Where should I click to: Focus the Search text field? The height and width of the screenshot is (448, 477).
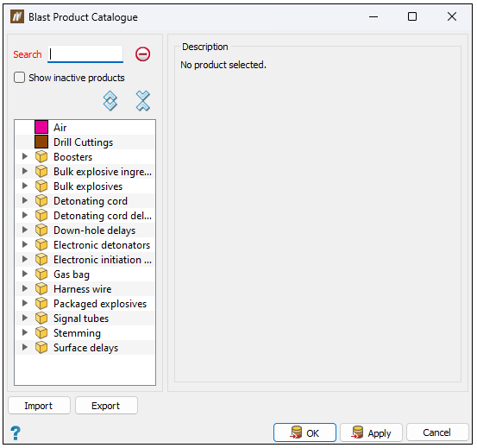pos(85,54)
